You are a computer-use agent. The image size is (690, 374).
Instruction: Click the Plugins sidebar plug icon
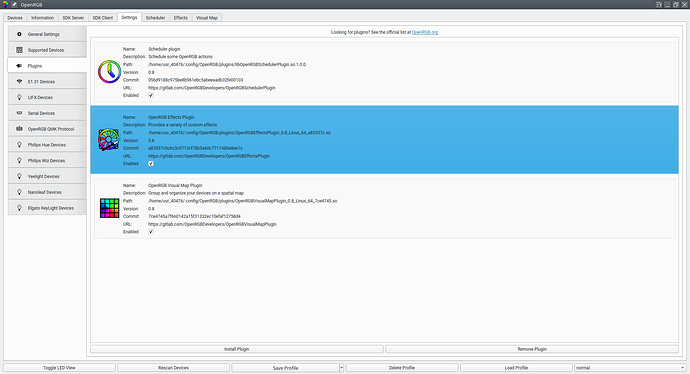click(19, 66)
